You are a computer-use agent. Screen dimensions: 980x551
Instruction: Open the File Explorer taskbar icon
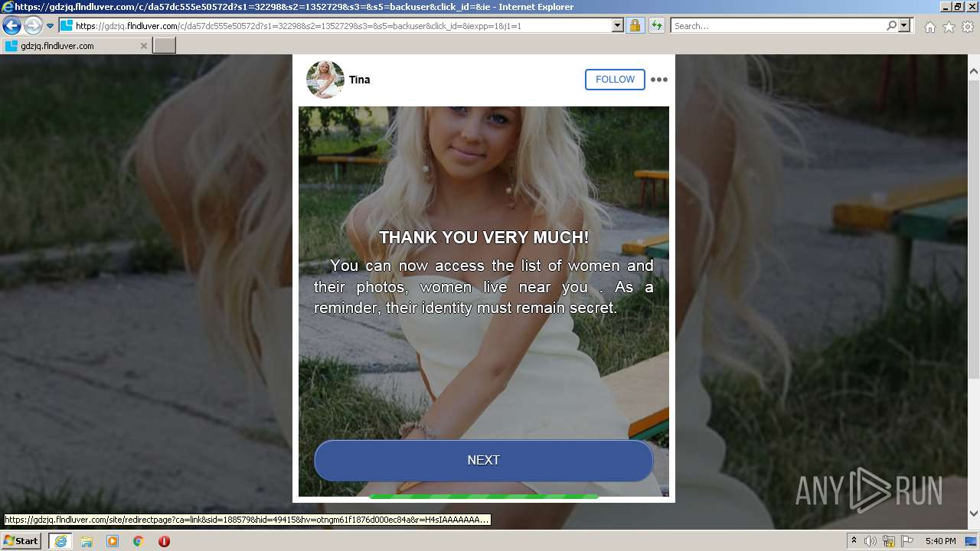87,541
